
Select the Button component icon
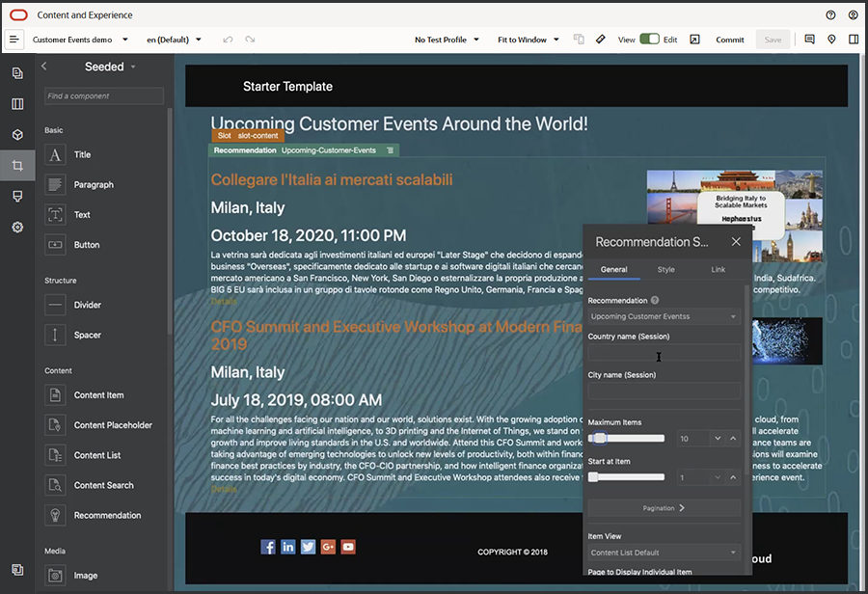(x=55, y=245)
